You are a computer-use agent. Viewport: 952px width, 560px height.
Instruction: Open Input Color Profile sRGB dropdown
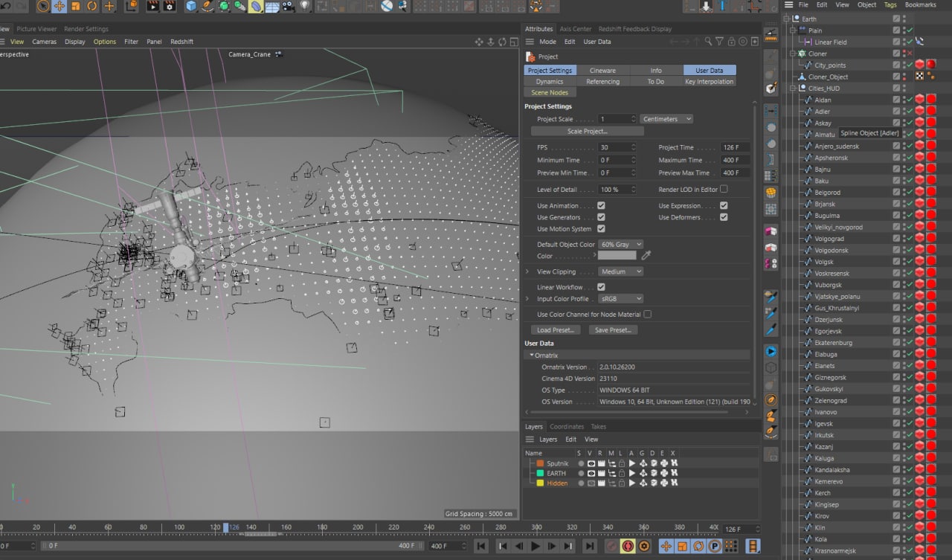[x=621, y=299]
